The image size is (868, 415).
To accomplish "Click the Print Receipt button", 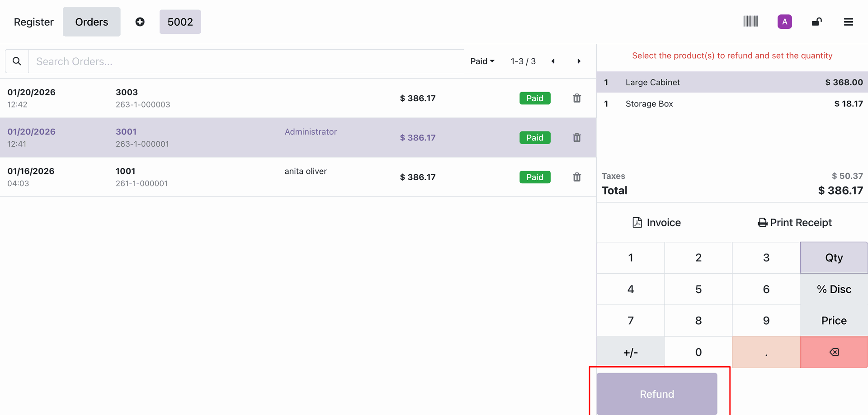I will pyautogui.click(x=795, y=223).
